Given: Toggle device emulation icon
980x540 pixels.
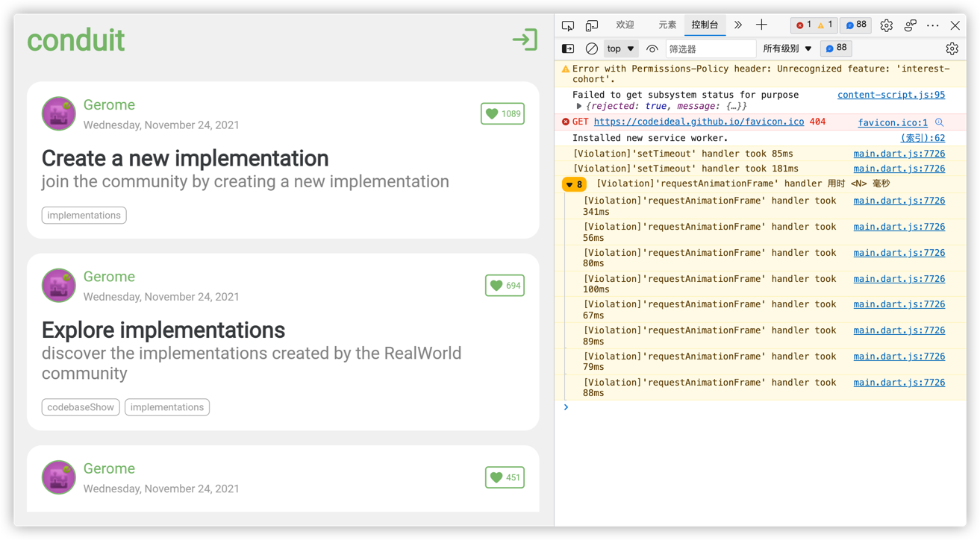Looking at the screenshot, I should tap(592, 25).
